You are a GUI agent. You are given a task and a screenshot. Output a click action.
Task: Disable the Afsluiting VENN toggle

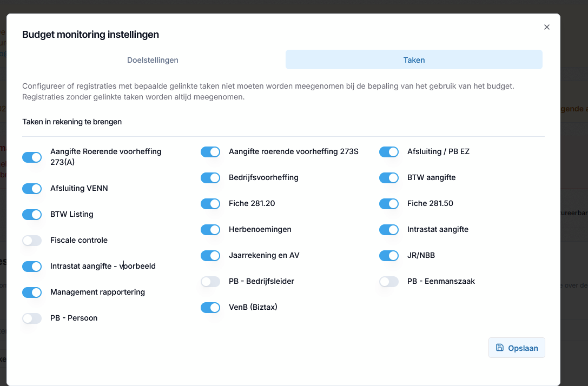[32, 189]
